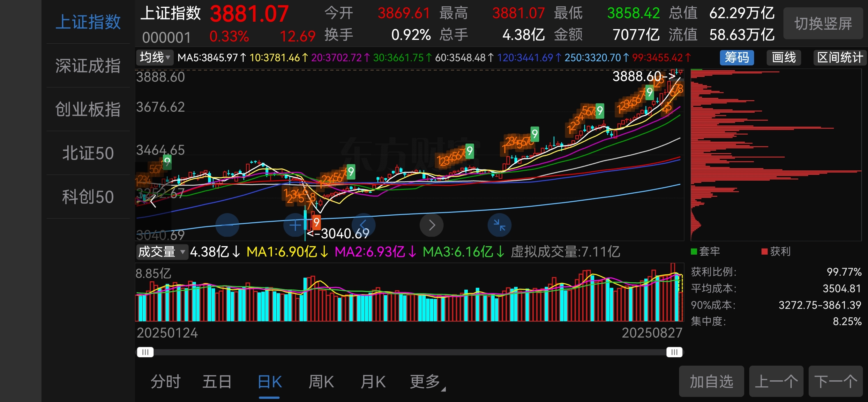Grab right handle of date range slider

click(x=674, y=352)
